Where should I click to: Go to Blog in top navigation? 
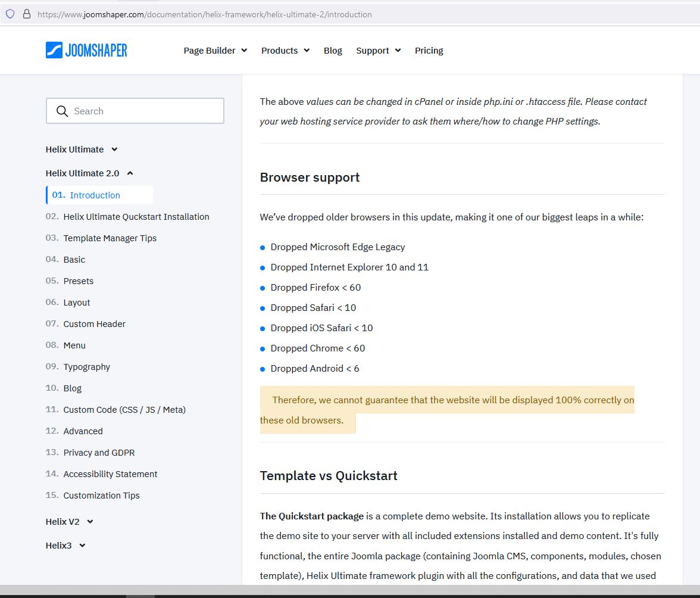pos(333,51)
